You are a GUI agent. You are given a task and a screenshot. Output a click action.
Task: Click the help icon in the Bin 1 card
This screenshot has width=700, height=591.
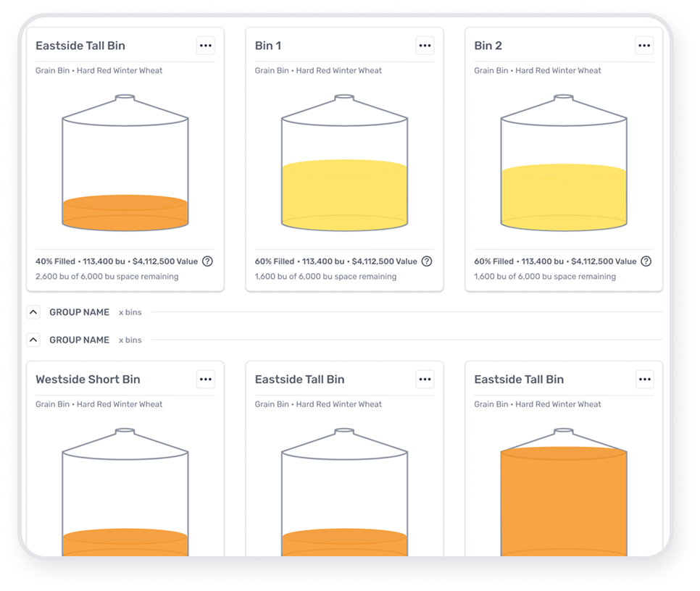(x=427, y=261)
